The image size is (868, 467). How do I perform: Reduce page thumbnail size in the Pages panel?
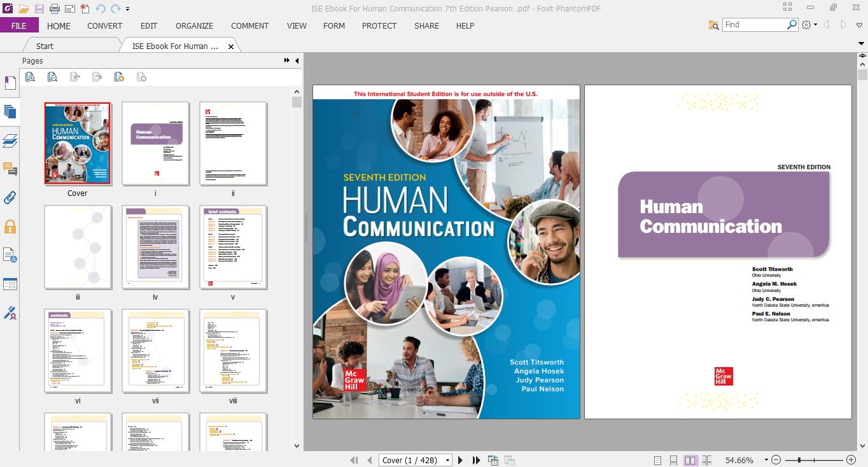click(52, 77)
